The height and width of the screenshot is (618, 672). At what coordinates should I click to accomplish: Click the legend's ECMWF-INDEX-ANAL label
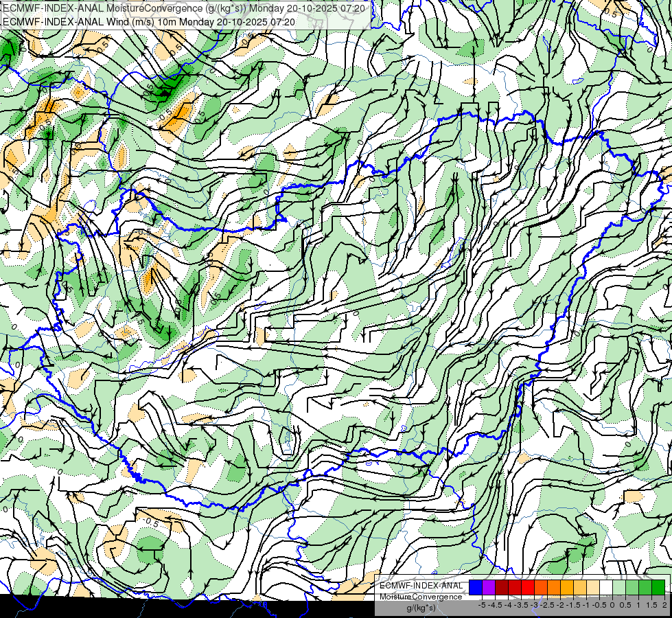(421, 586)
